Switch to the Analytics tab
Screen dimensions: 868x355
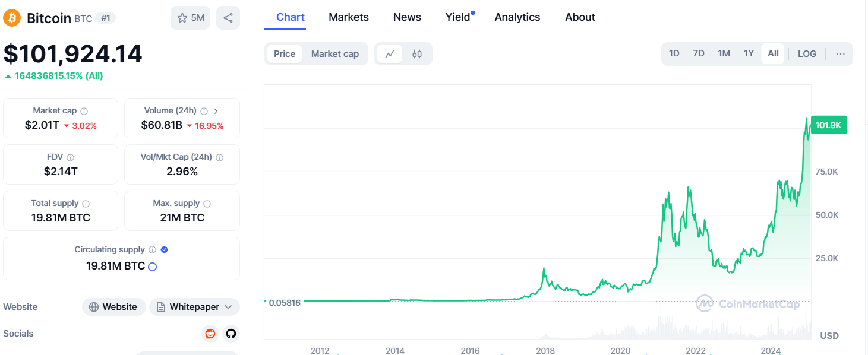[517, 17]
